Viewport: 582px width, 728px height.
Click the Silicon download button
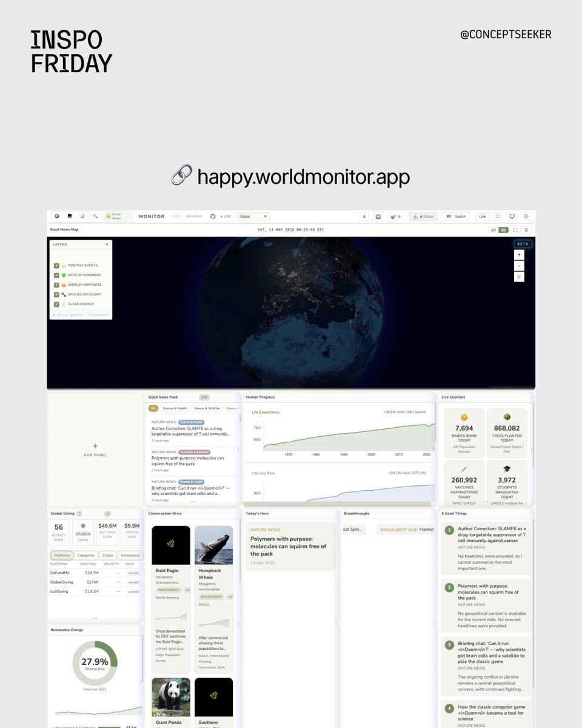pyautogui.click(x=423, y=216)
